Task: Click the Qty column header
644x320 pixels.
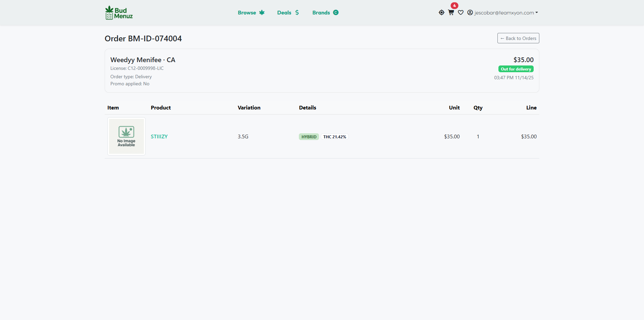Action: point(478,107)
